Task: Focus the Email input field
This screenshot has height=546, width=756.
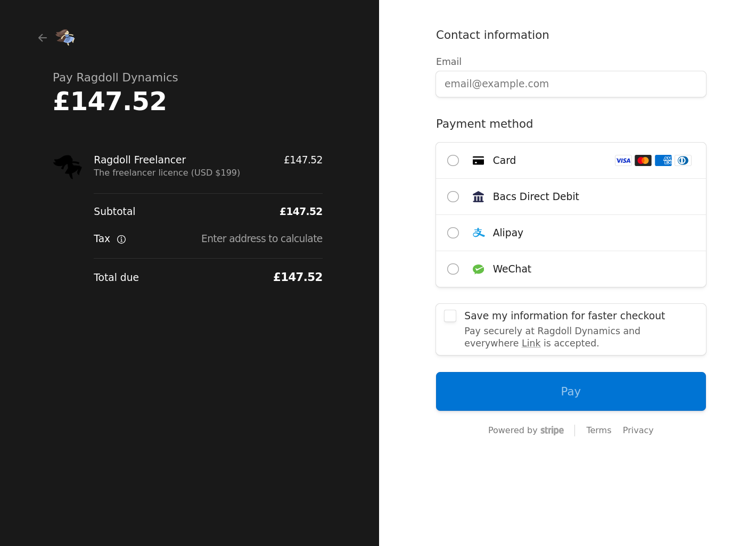Action: (571, 84)
